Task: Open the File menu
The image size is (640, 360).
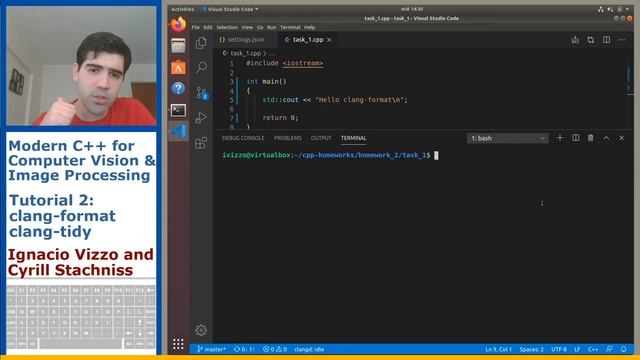Action: [x=196, y=27]
